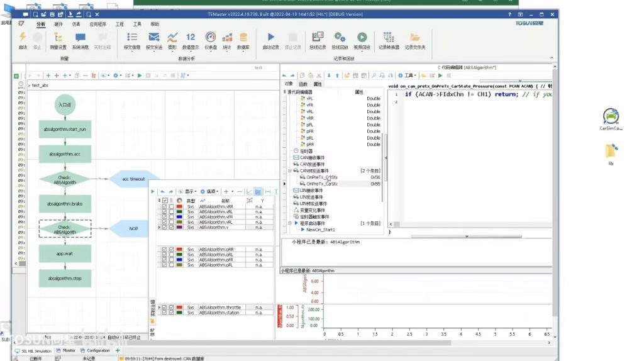Open the 仿真 simulation ribbon tab
This screenshot has width=644, height=361.
[76, 25]
